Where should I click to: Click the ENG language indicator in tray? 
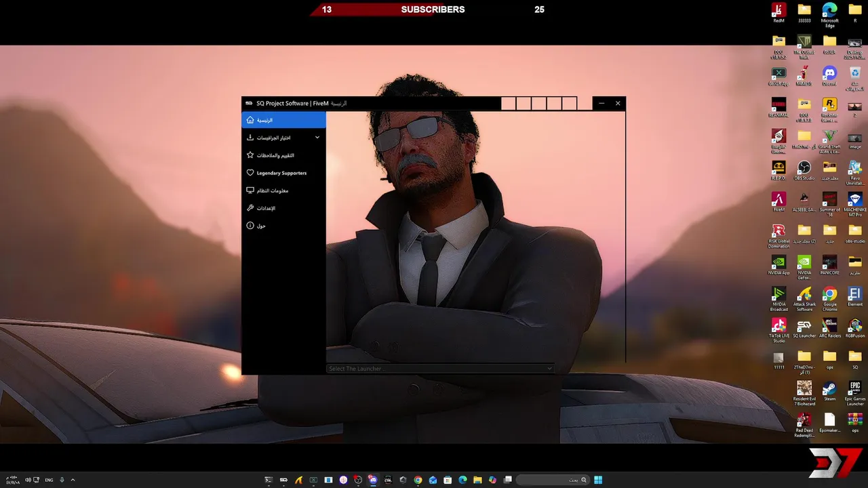click(x=49, y=480)
